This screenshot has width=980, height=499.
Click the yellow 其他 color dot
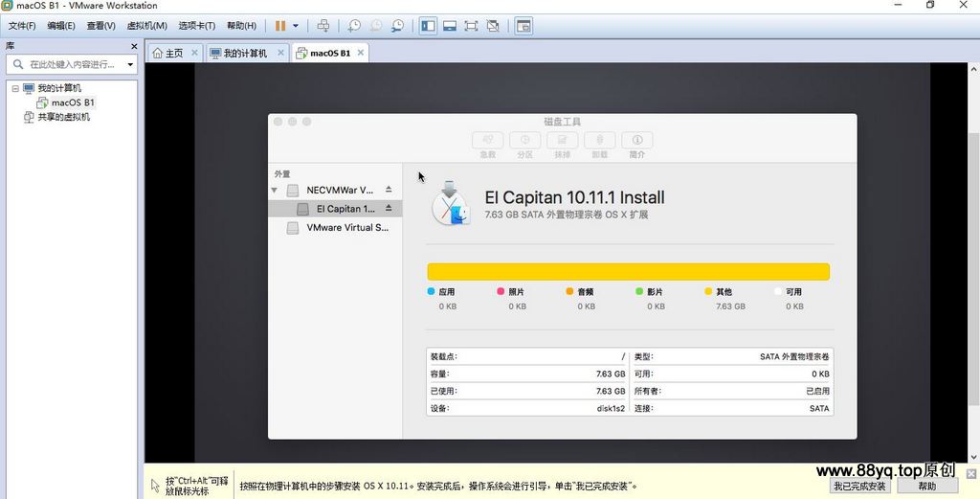coord(708,291)
